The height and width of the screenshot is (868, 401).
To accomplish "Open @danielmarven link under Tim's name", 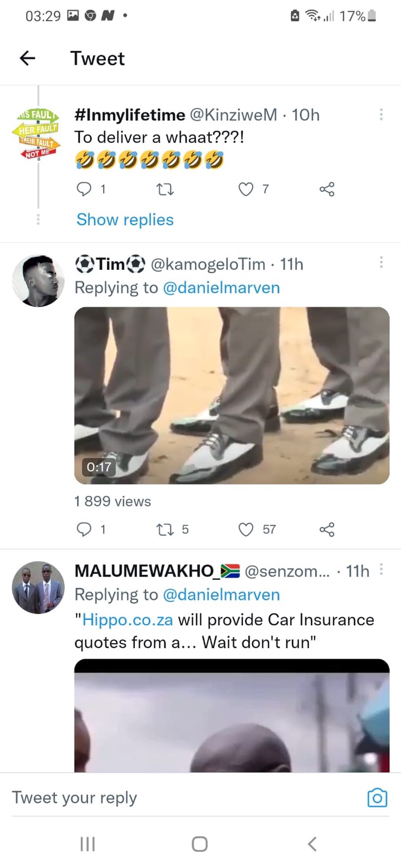I will [221, 288].
